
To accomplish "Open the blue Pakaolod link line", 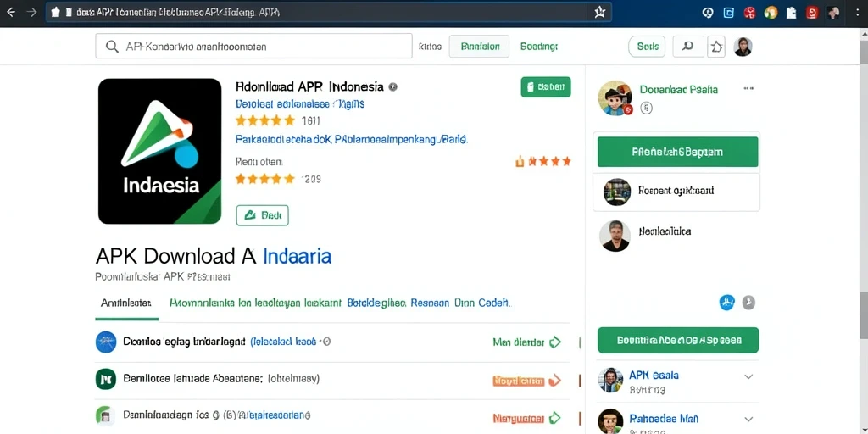I will 352,140.
